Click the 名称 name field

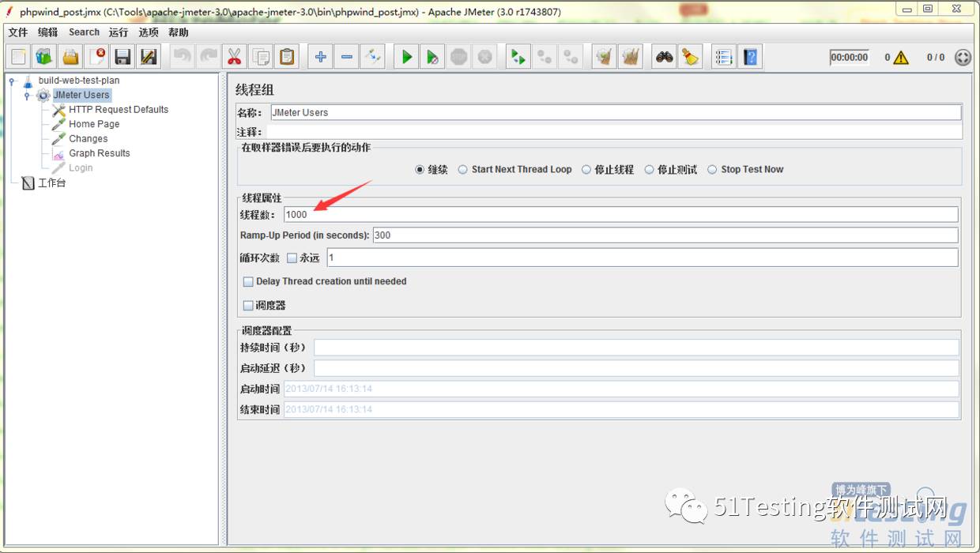click(x=616, y=112)
